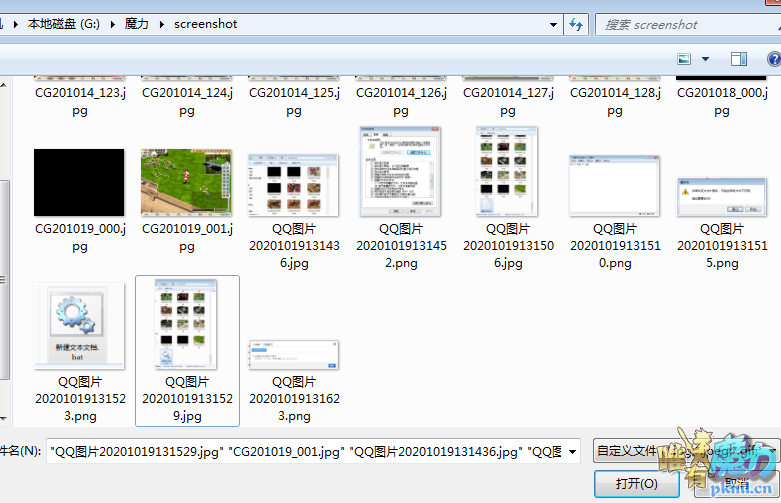Select the black CG201019_000.jpg thumbnail
781x503 pixels.
pyautogui.click(x=79, y=183)
